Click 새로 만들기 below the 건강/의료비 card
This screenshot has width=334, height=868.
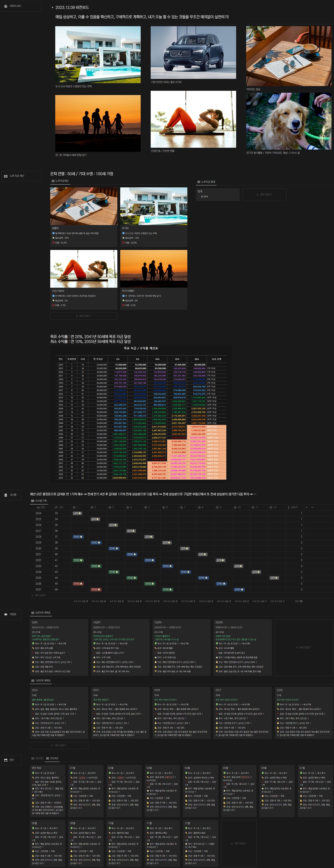(83, 316)
